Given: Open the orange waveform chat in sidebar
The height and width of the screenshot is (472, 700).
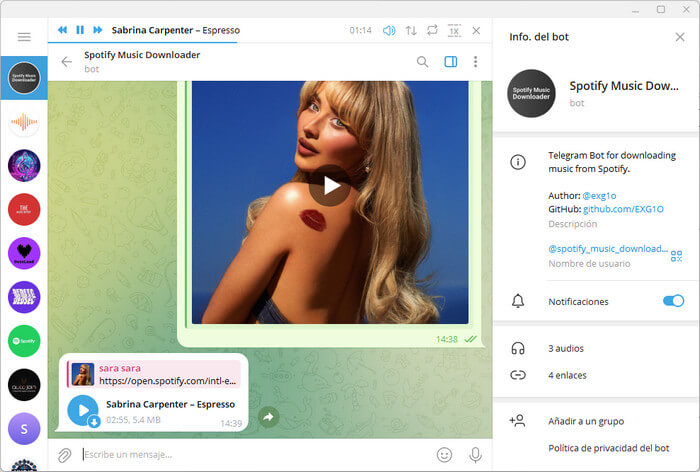Looking at the screenshot, I should point(24,121).
